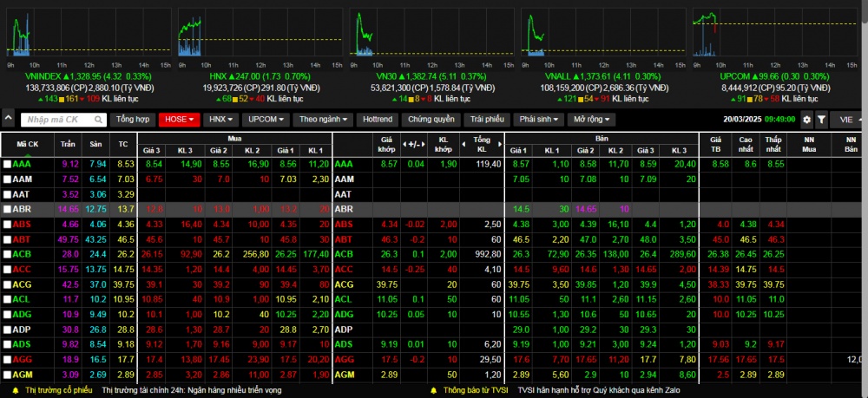Screen dimensions: 868x398
Task: Click bell icon beside Thông báo từ TVSI
Action: [432, 390]
